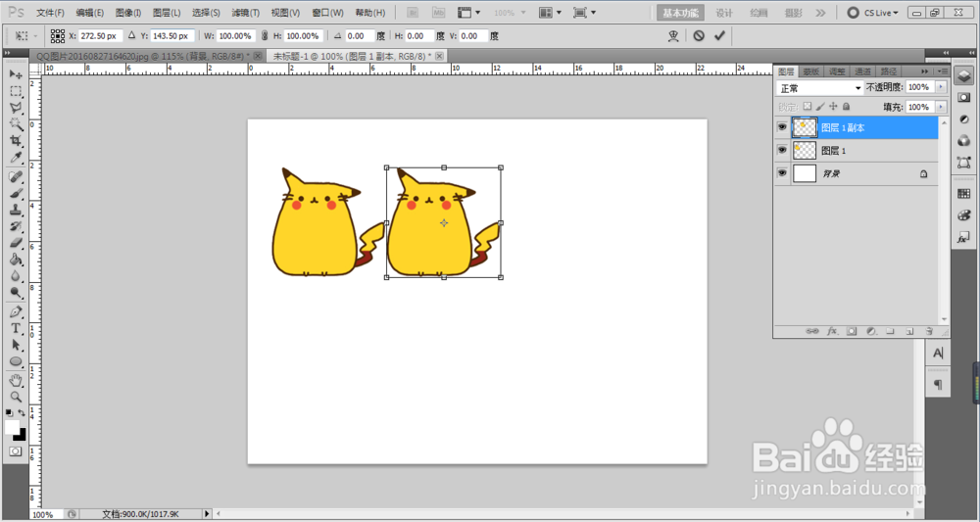The width and height of the screenshot is (980, 522).
Task: Open the 文件(F) menu
Action: [50, 13]
